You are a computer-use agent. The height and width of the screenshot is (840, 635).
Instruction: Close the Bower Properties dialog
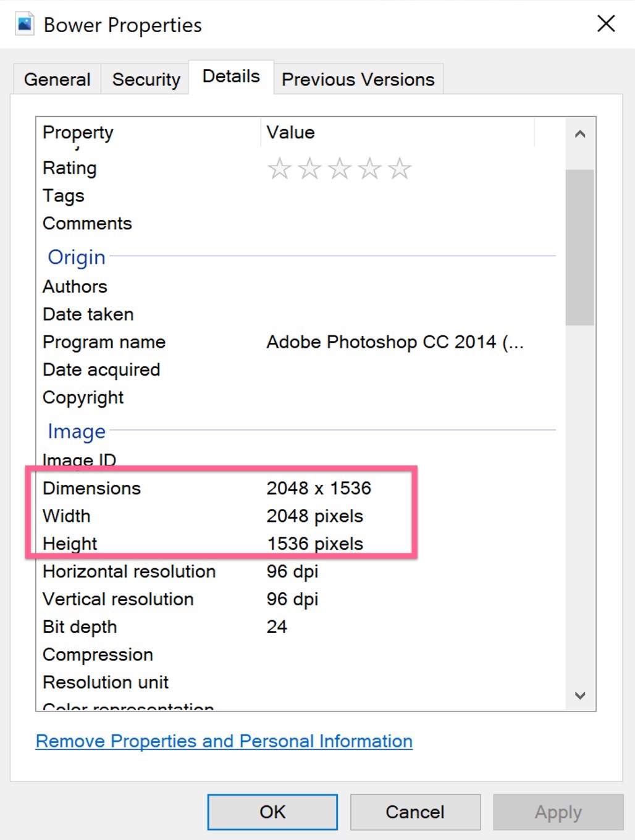tap(606, 24)
